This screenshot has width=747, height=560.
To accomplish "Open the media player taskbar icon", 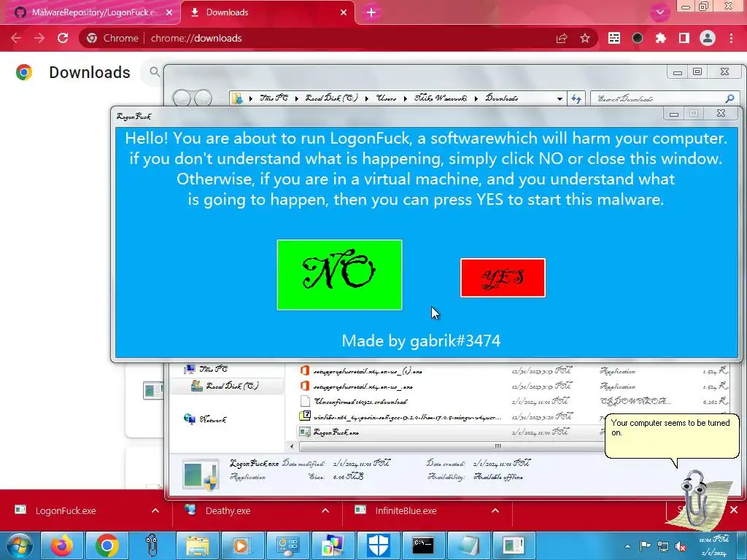I will click(242, 545).
